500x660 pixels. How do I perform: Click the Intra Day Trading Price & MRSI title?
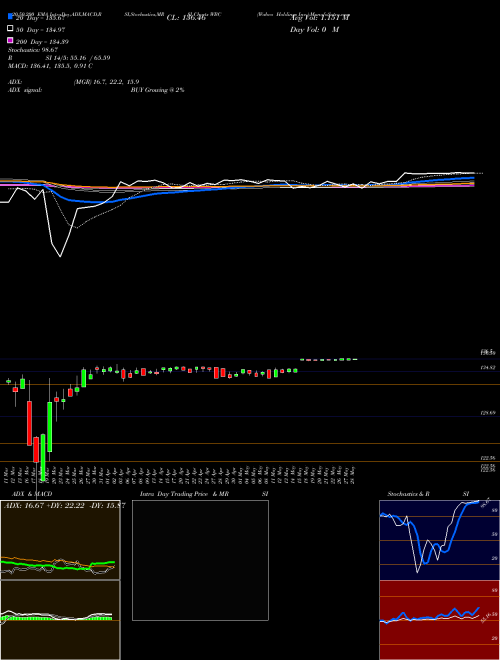click(204, 494)
